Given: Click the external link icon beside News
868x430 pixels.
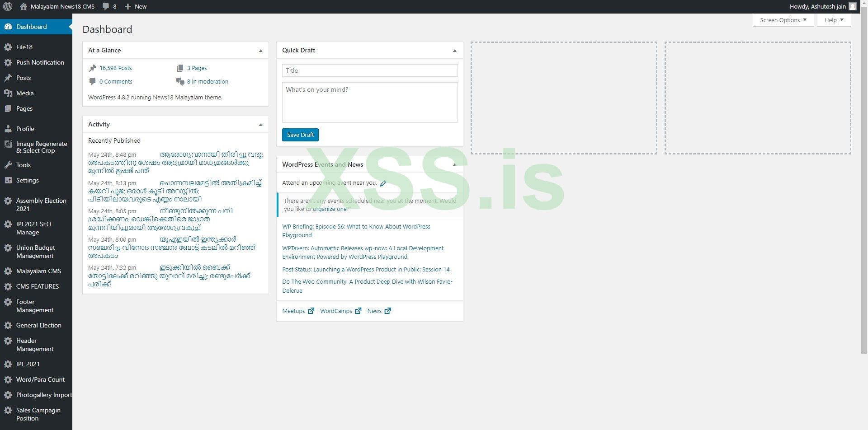Looking at the screenshot, I should [x=387, y=311].
